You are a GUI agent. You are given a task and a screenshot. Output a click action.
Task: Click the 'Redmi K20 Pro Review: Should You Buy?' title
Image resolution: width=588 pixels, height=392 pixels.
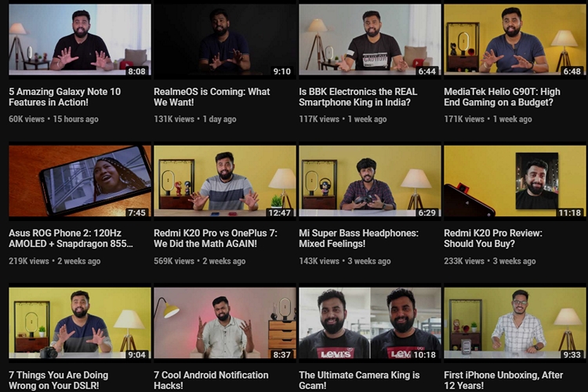click(493, 238)
